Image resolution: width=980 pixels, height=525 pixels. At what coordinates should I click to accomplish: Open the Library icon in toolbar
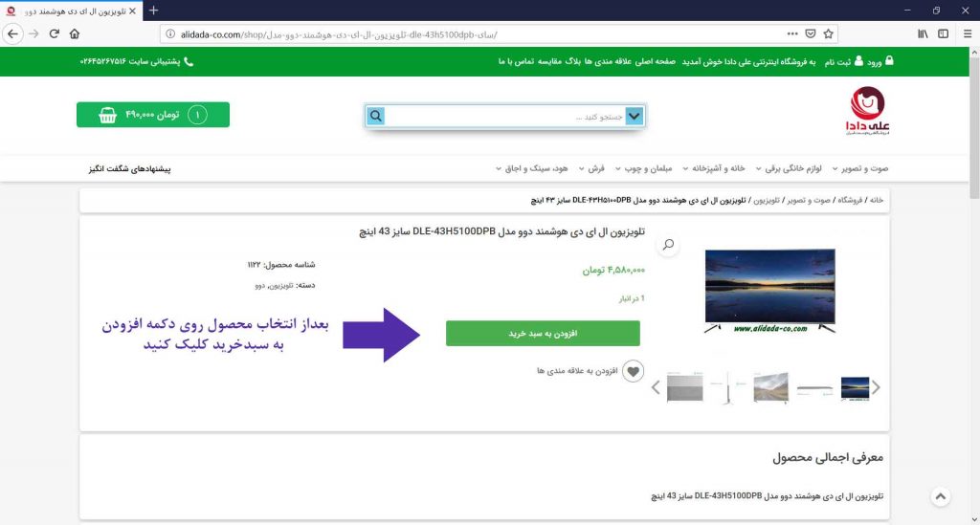point(923,33)
